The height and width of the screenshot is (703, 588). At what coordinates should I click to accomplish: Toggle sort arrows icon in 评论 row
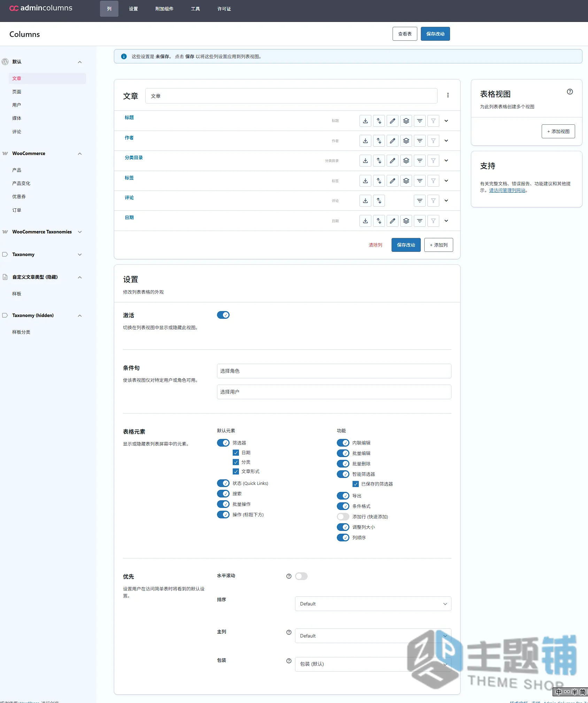(x=379, y=201)
